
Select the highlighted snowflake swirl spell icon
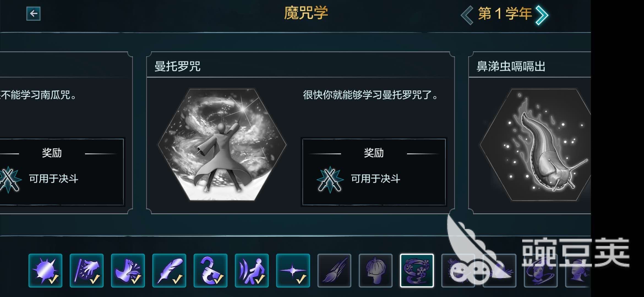pos(417,271)
